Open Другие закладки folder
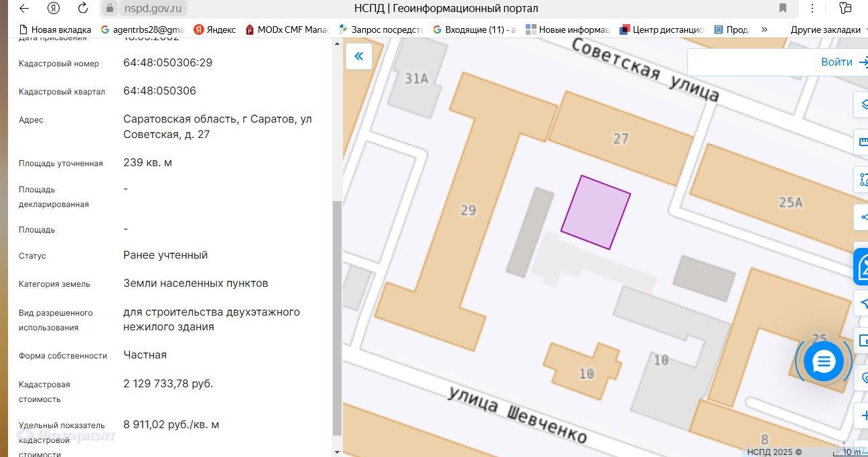Viewport: 868px width, 457px height. 825,29
